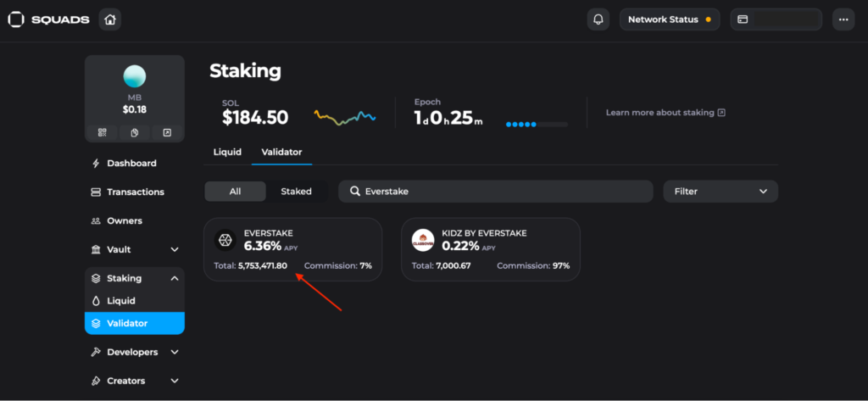Go to Dashboard in the sidebar

(x=135, y=164)
